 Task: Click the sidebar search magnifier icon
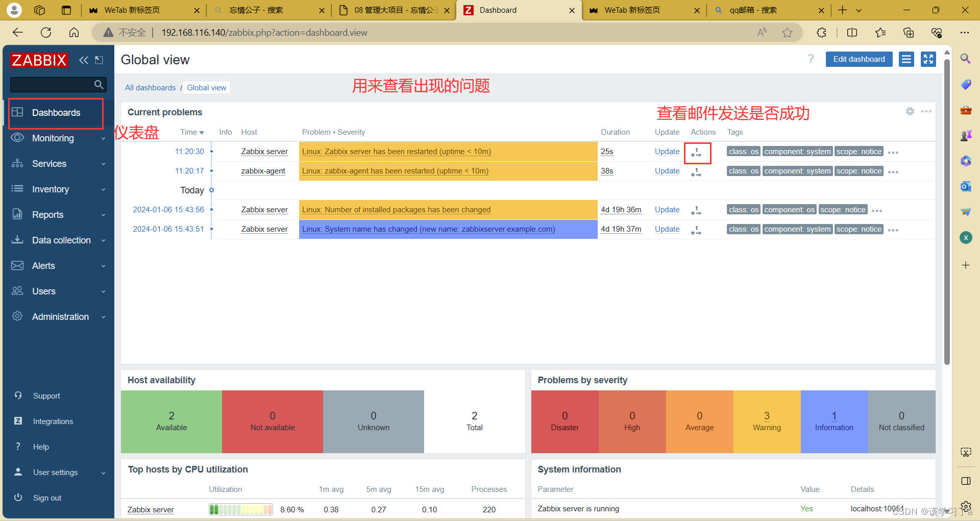pos(99,85)
